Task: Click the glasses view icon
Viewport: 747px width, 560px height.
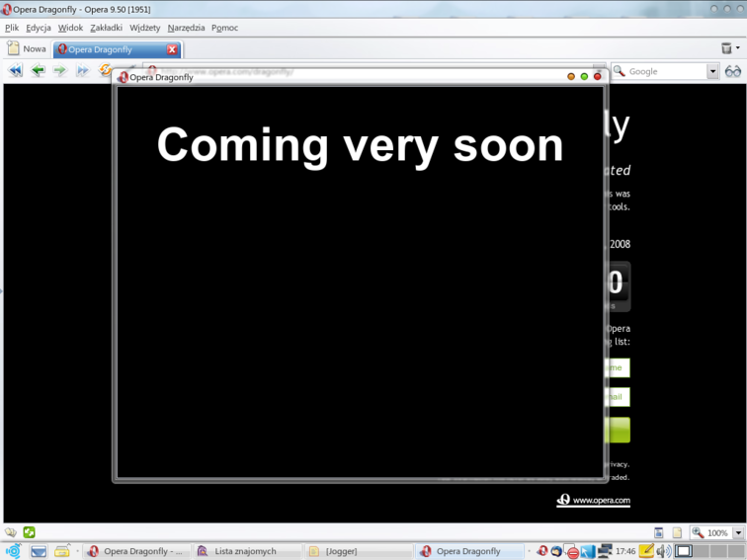Action: (733, 71)
